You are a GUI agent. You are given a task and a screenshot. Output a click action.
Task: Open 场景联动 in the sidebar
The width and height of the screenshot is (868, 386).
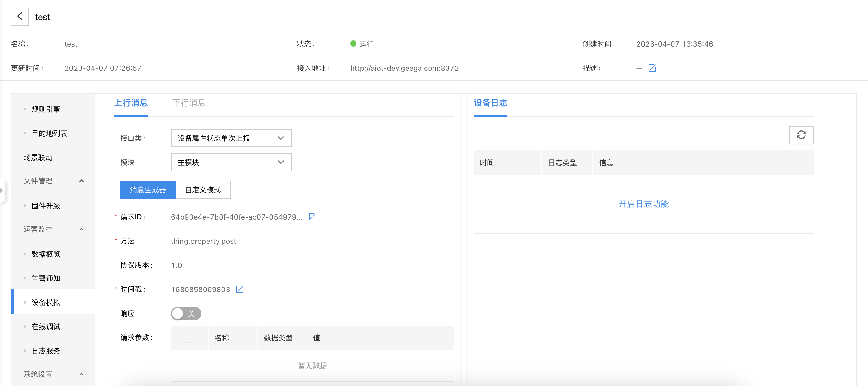[53, 157]
